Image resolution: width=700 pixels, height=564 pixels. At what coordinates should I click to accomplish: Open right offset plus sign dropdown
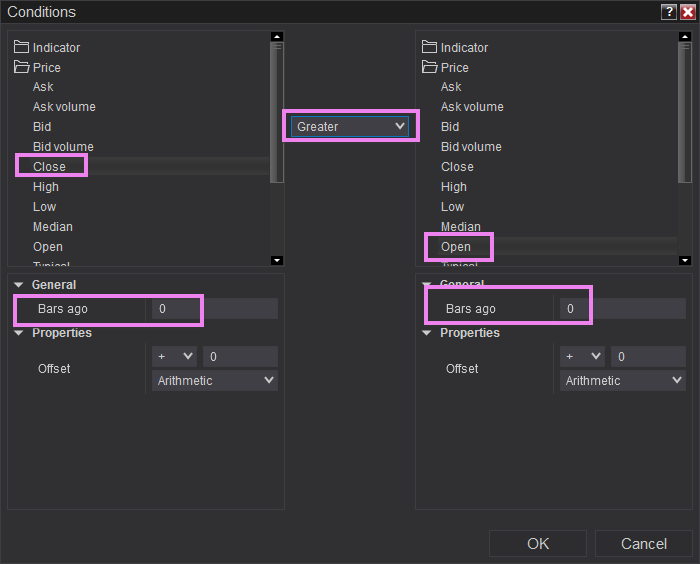pyautogui.click(x=582, y=357)
